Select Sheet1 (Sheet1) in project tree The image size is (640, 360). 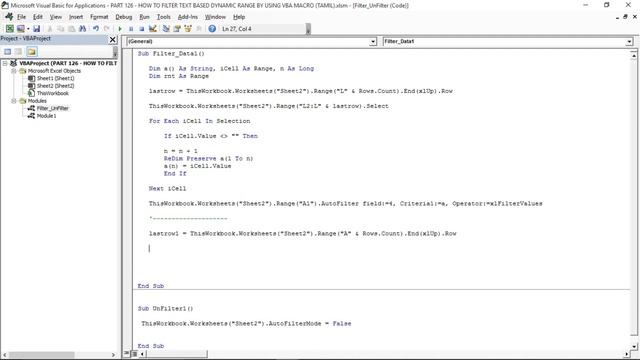pos(56,78)
